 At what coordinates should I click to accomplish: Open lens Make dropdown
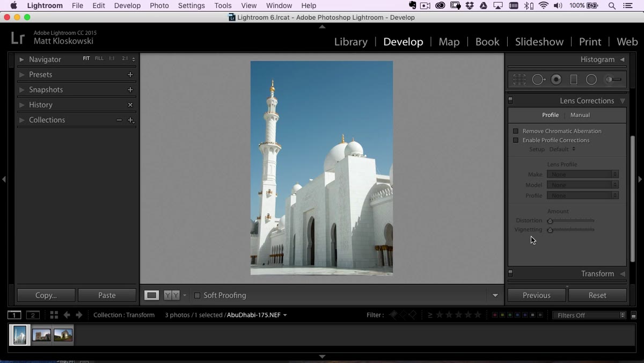[583, 174]
